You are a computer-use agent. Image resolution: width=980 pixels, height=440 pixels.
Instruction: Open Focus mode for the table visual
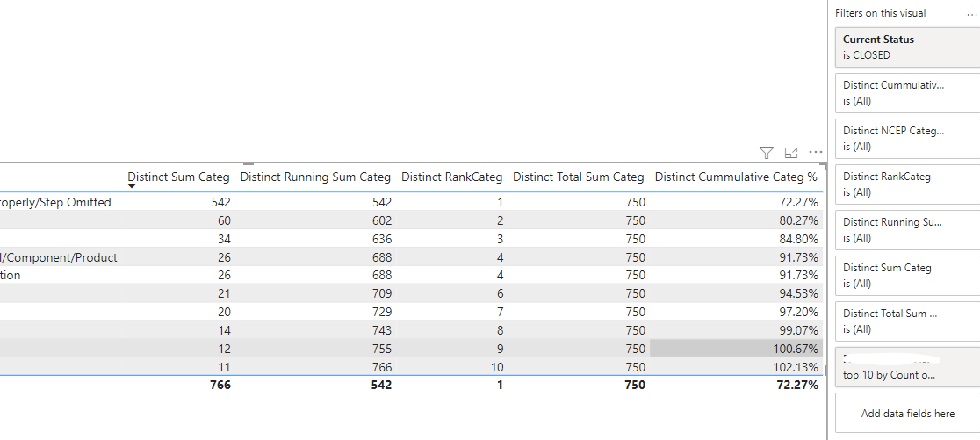point(791,153)
